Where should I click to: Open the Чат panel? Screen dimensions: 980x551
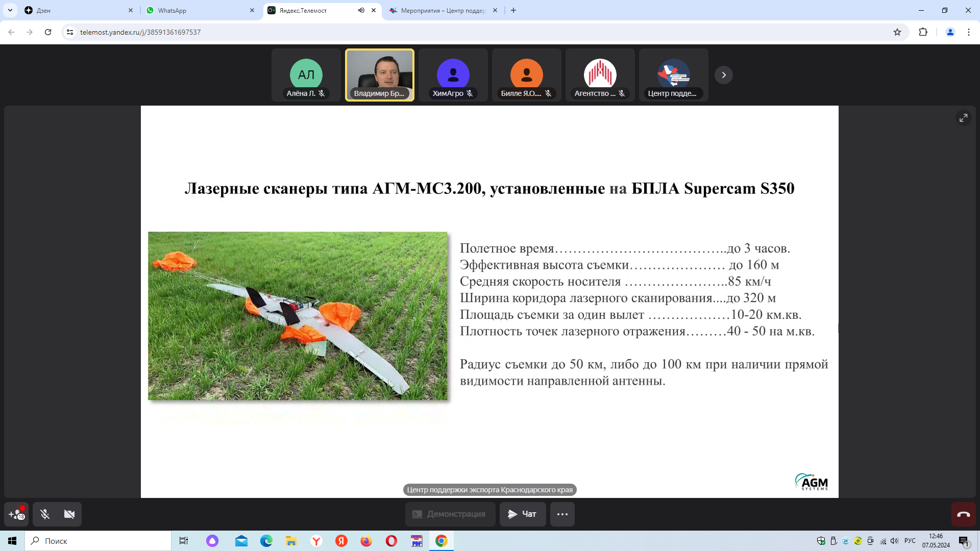click(x=523, y=514)
